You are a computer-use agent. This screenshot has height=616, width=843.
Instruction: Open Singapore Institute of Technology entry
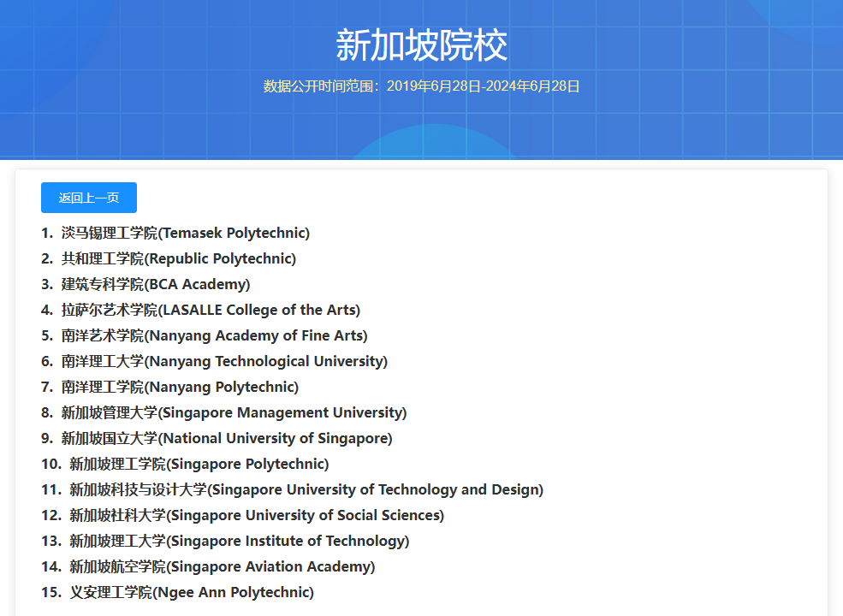(x=240, y=542)
